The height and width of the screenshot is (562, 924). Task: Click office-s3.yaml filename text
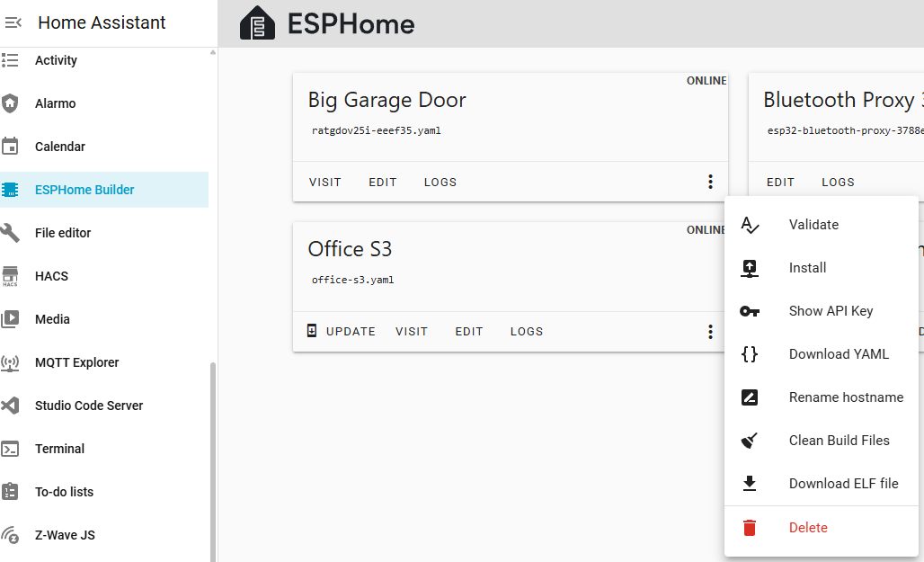[352, 280]
